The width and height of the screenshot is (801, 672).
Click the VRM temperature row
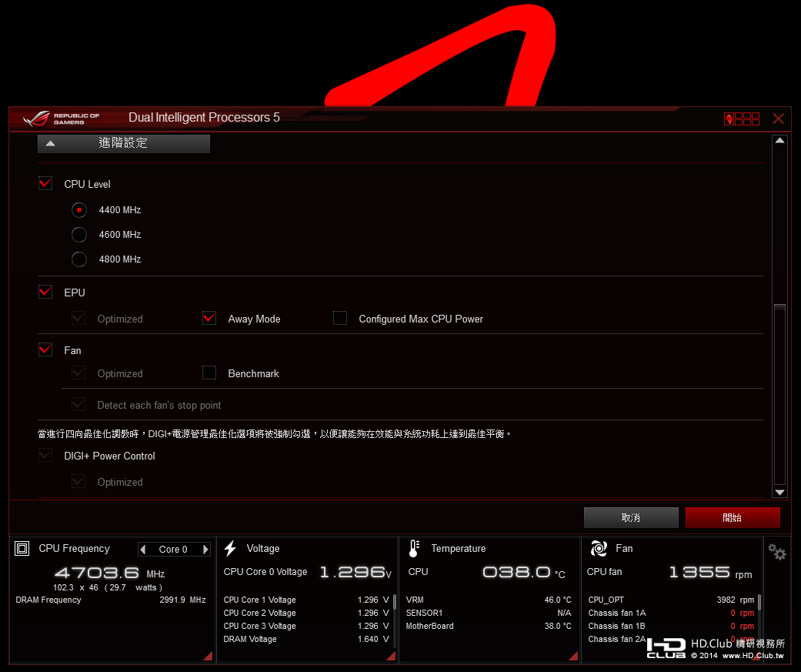click(x=489, y=600)
